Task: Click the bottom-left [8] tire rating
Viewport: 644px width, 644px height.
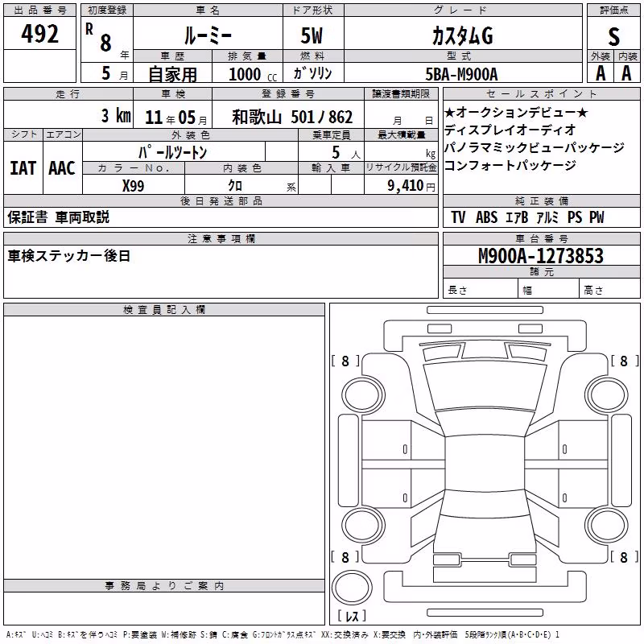Action: 345,557
